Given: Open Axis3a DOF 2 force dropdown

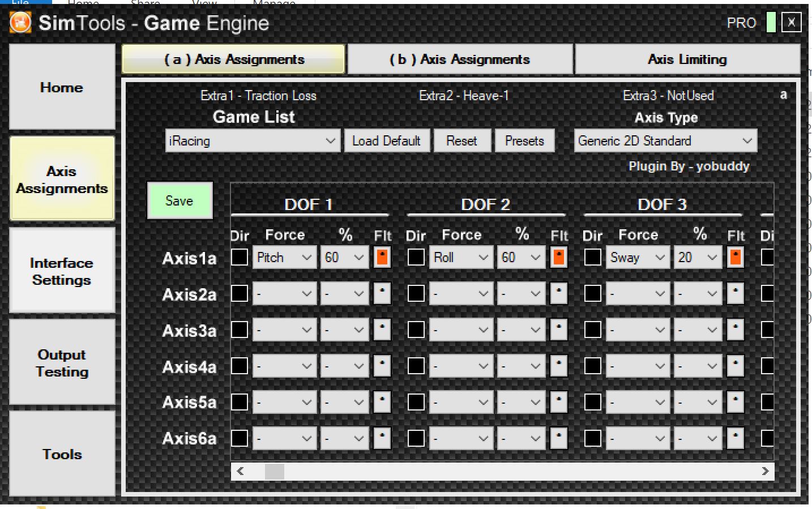Looking at the screenshot, I should coord(461,330).
